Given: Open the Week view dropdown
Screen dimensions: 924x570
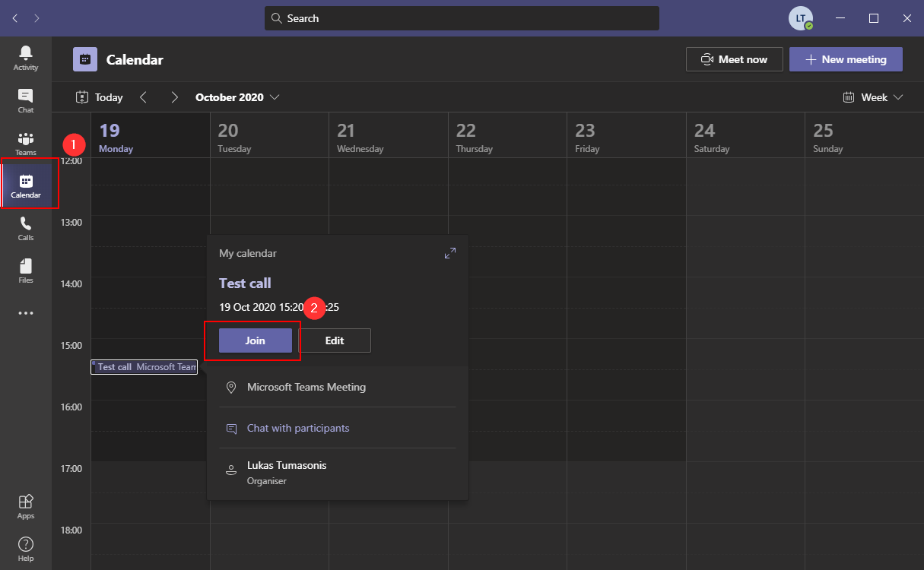Looking at the screenshot, I should click(873, 97).
